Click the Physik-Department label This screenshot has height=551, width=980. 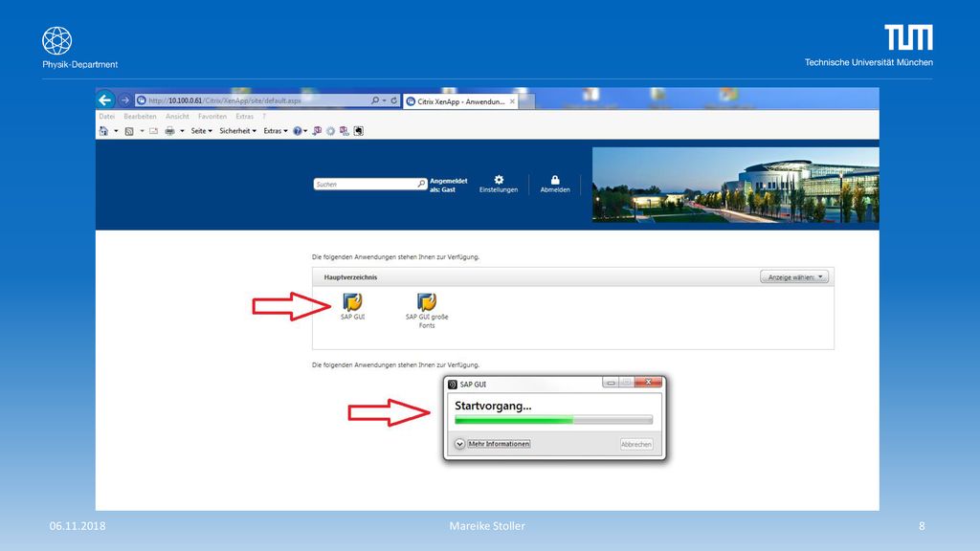pos(80,64)
